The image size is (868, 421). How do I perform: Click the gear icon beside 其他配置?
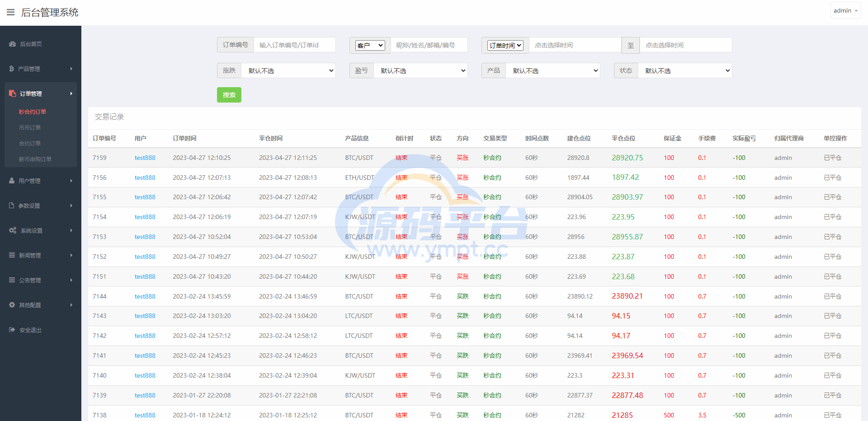click(x=12, y=305)
